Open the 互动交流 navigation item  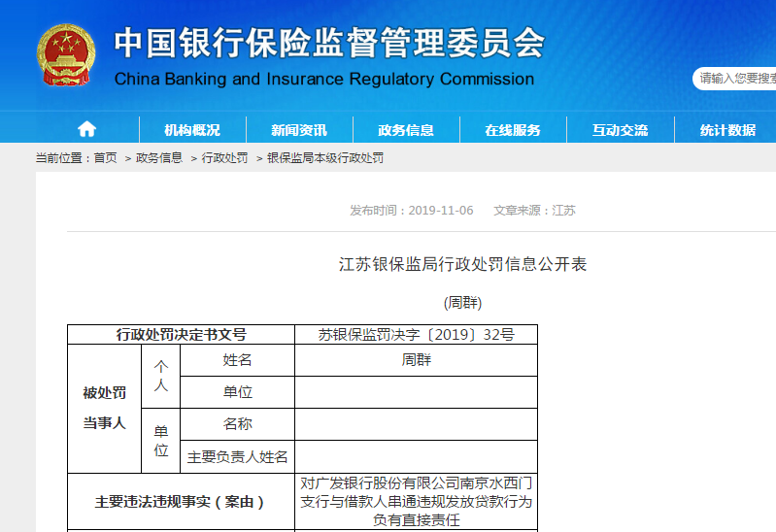pos(620,130)
